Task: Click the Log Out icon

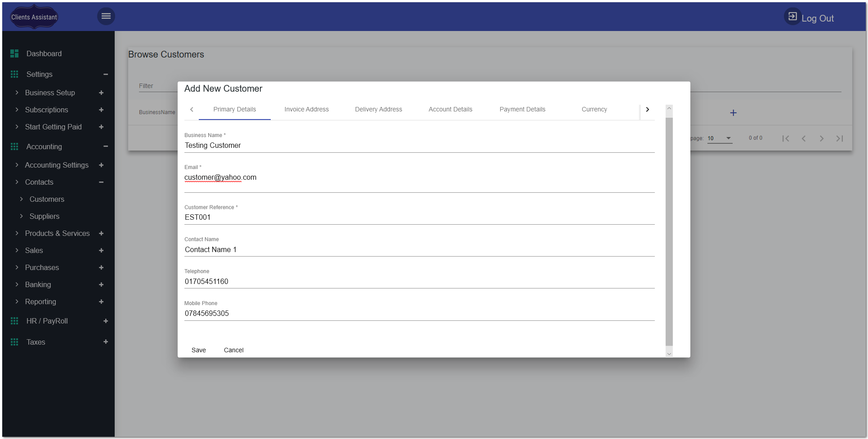Action: (792, 16)
